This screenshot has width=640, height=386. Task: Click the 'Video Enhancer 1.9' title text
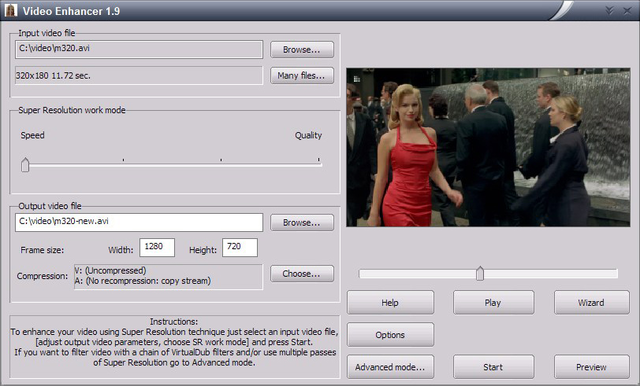point(71,11)
